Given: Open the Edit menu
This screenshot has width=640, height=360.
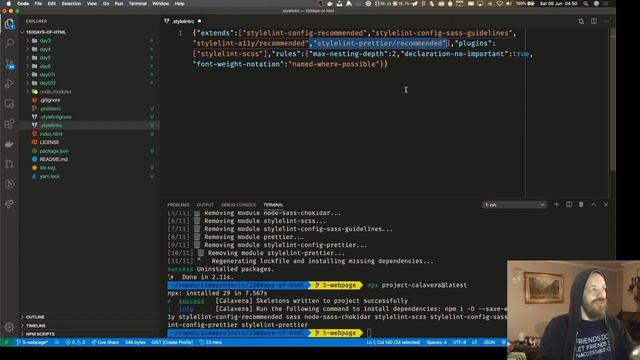Looking at the screenshot, I should (51, 4).
